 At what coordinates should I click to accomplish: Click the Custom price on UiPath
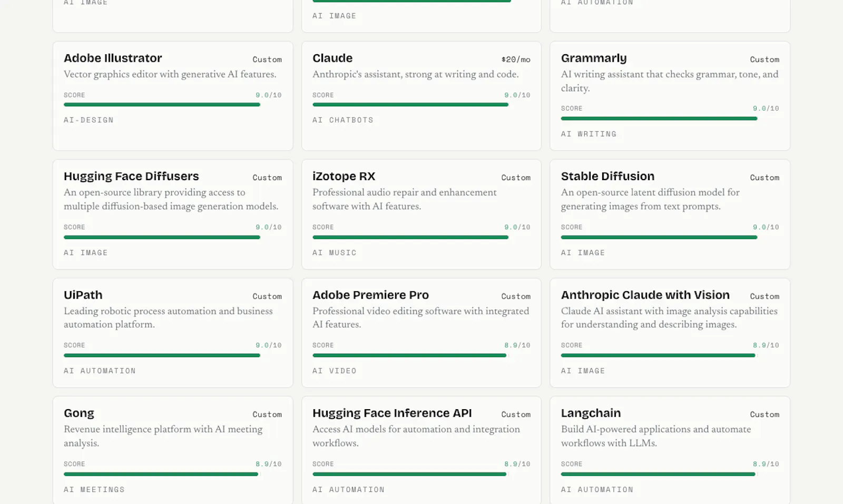click(267, 297)
